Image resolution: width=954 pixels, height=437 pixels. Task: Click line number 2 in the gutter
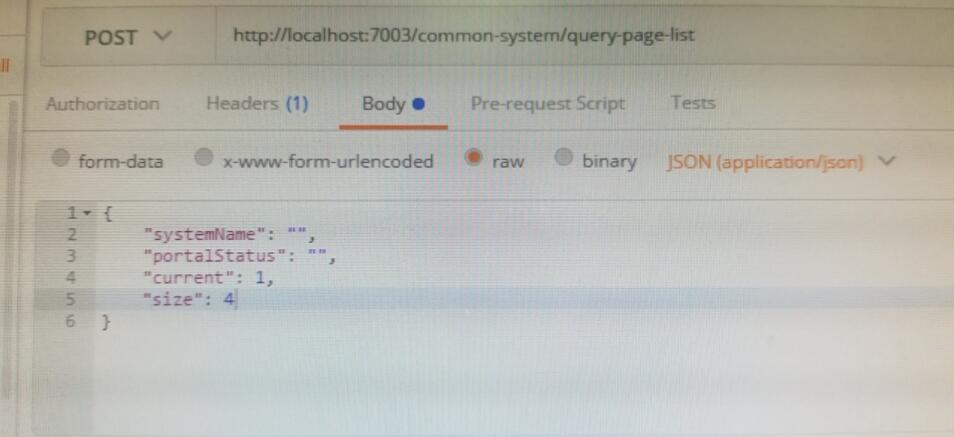[71, 234]
